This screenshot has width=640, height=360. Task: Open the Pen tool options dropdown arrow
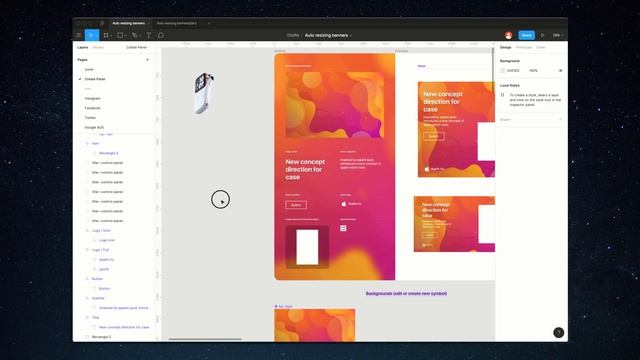pos(140,36)
